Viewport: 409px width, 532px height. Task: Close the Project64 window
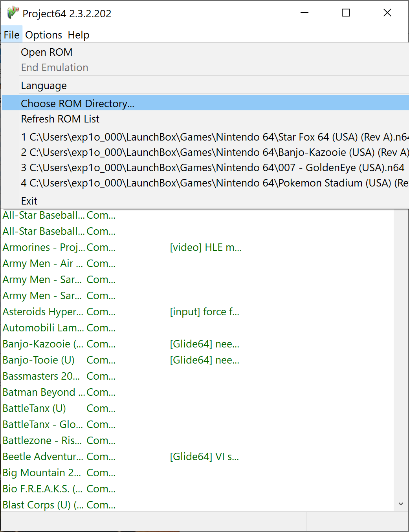click(x=387, y=13)
